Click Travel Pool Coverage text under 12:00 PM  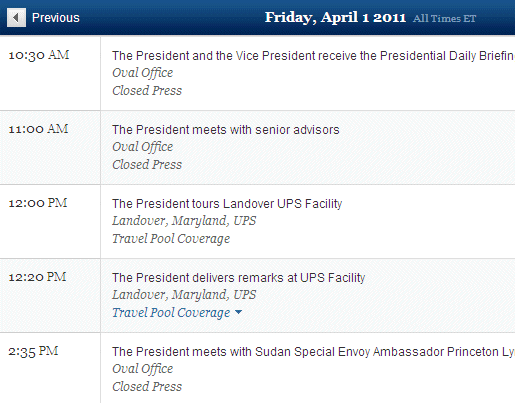point(171,239)
